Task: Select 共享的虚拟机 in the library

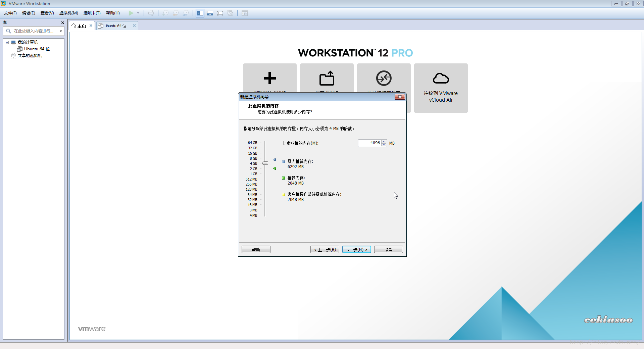Action: pyautogui.click(x=30, y=56)
